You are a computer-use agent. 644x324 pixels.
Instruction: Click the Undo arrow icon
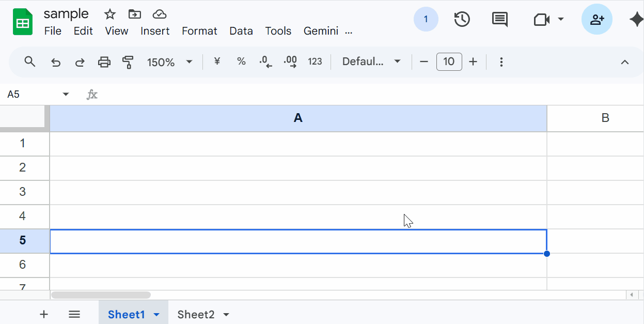(56, 63)
